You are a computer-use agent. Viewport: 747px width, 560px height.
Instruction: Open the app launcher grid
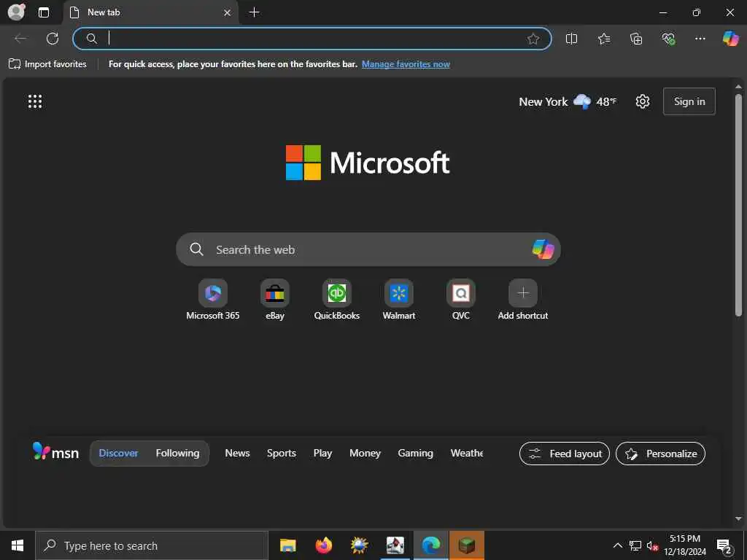tap(35, 101)
